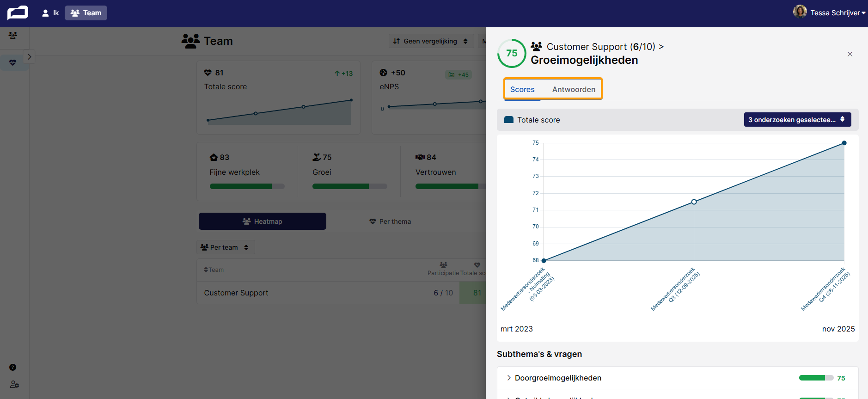This screenshot has width=868, height=399.
Task: Open the help question mark icon
Action: point(13,368)
